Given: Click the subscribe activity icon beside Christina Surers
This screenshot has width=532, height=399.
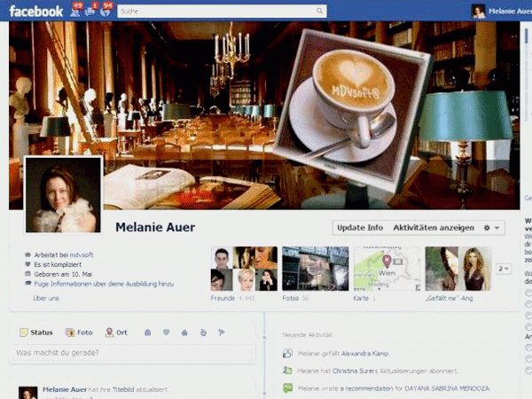Looking at the screenshot, I should click(287, 371).
